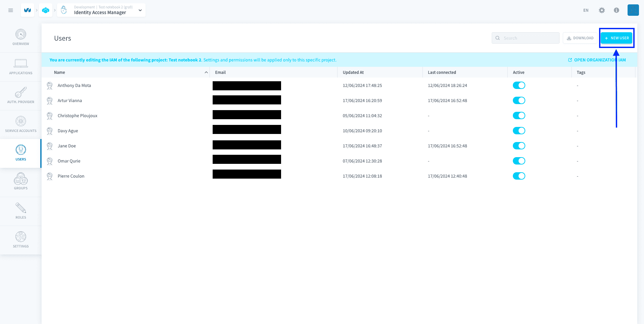Open user Artur Vianna

click(x=70, y=101)
